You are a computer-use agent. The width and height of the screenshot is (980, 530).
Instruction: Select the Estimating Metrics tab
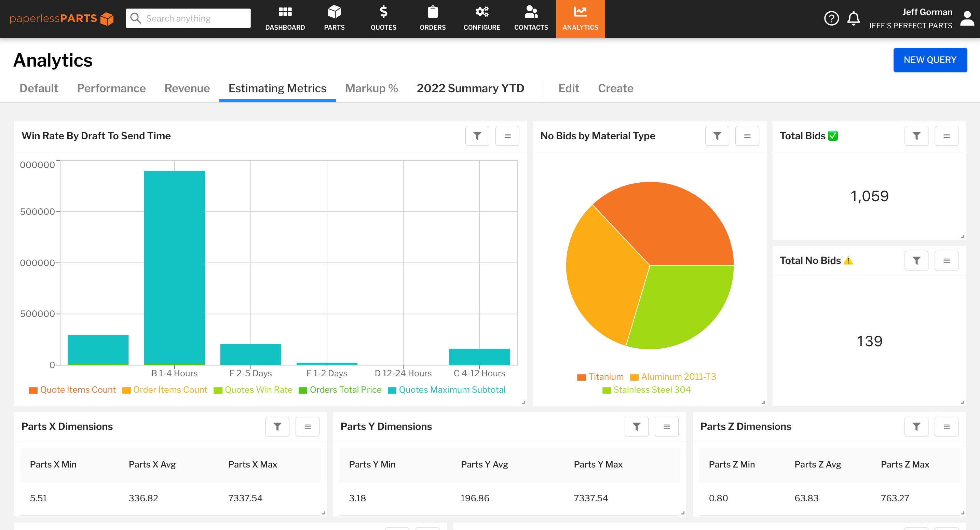tap(277, 88)
